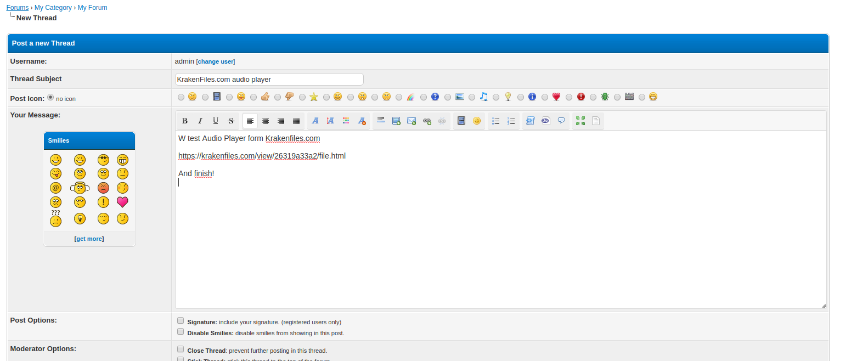This screenshot has height=361, width=868.
Task: Maximize the editor with the fullscreen icon
Action: point(580,121)
